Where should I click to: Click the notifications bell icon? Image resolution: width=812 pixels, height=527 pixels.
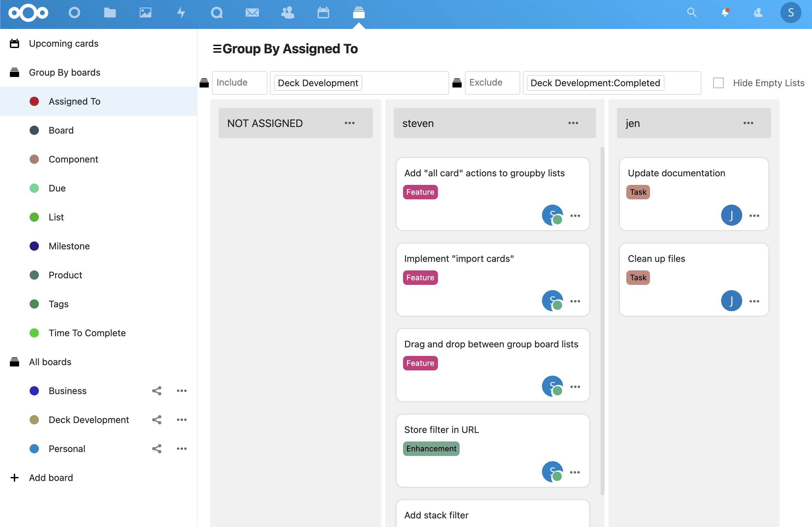pyautogui.click(x=725, y=13)
